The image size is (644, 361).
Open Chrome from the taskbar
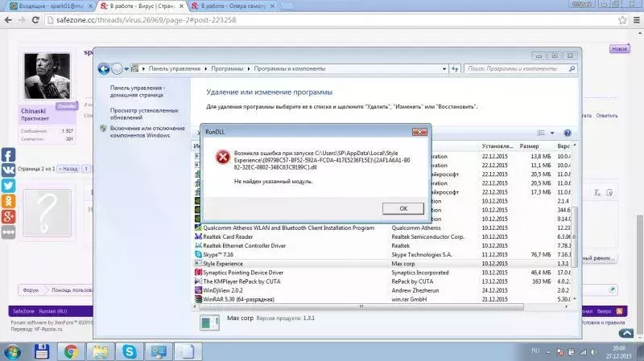[x=71, y=352]
